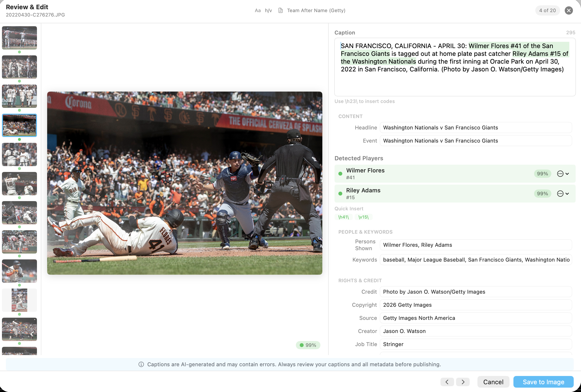Image resolution: width=581 pixels, height=392 pixels.
Task: Insert the \h41\ quick insert code
Action: pyautogui.click(x=343, y=217)
